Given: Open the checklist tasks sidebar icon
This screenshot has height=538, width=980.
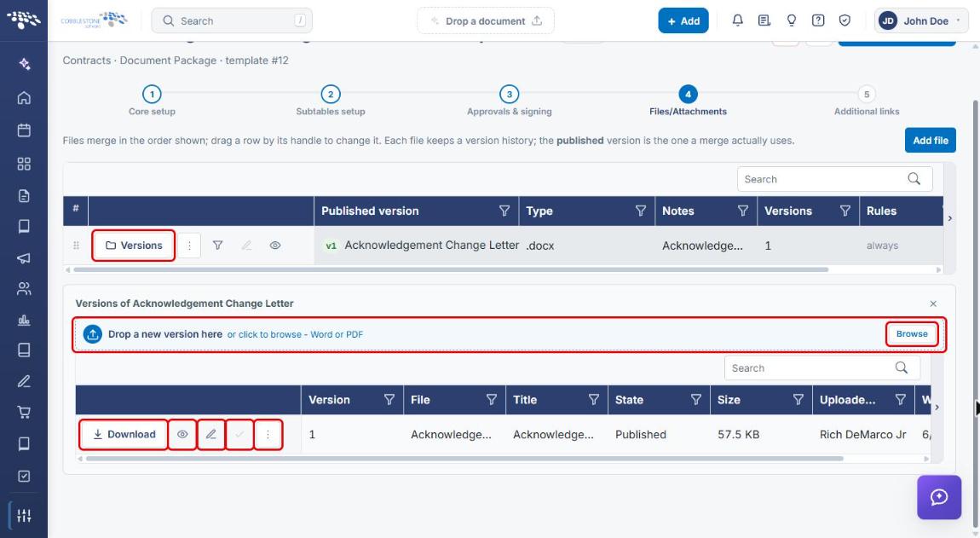Looking at the screenshot, I should (x=24, y=476).
